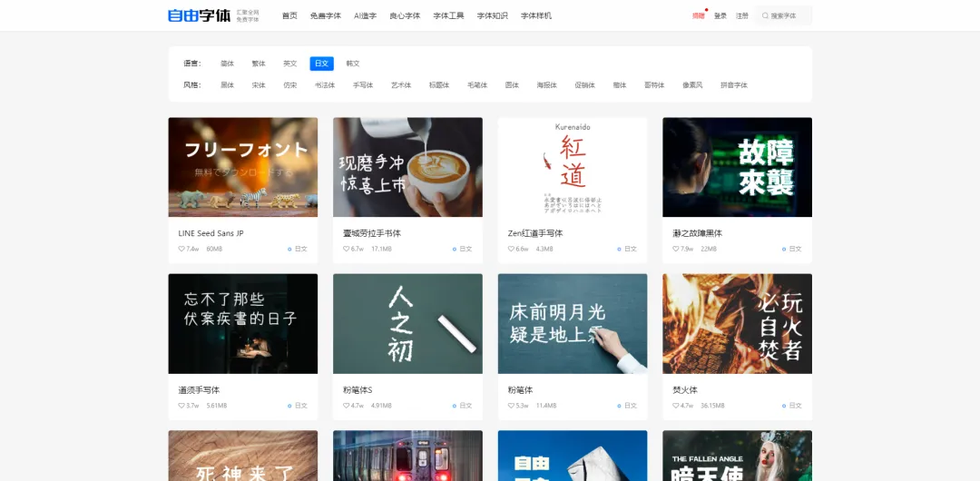The height and width of the screenshot is (481, 980).
Task: Focus the 搜索字体 search field
Action: [x=783, y=15]
